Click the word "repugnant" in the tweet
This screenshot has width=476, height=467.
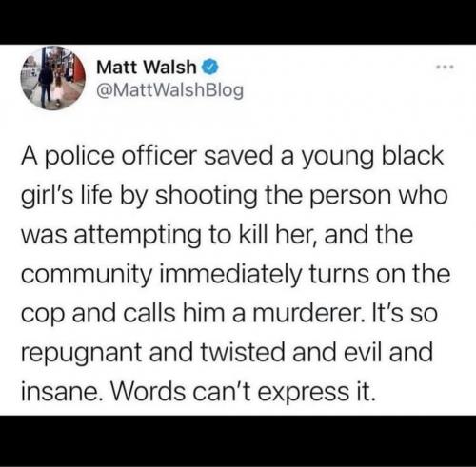point(82,353)
